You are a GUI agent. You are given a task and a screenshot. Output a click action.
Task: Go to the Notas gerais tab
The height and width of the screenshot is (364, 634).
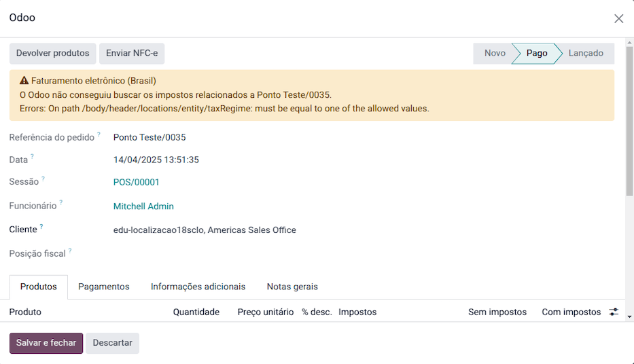(x=292, y=287)
